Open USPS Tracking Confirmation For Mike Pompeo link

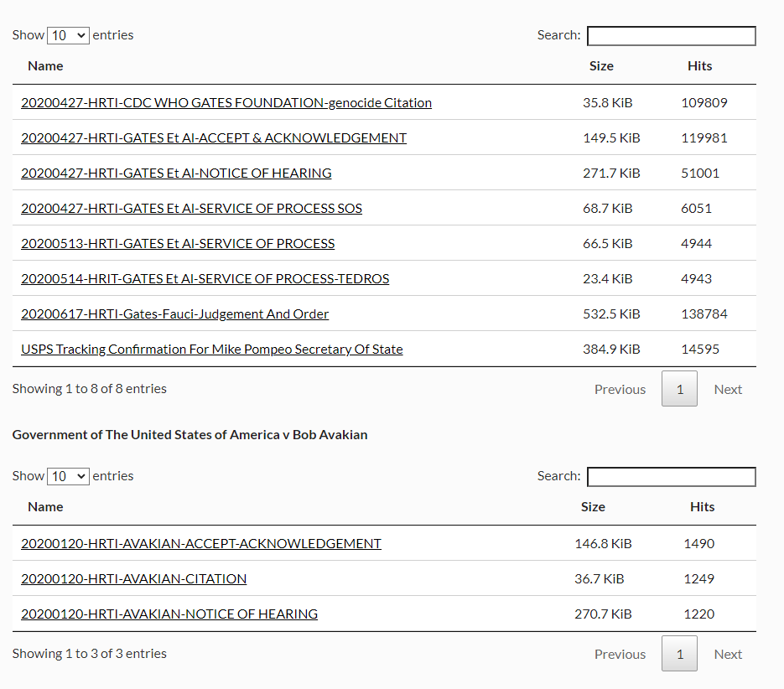tap(212, 350)
